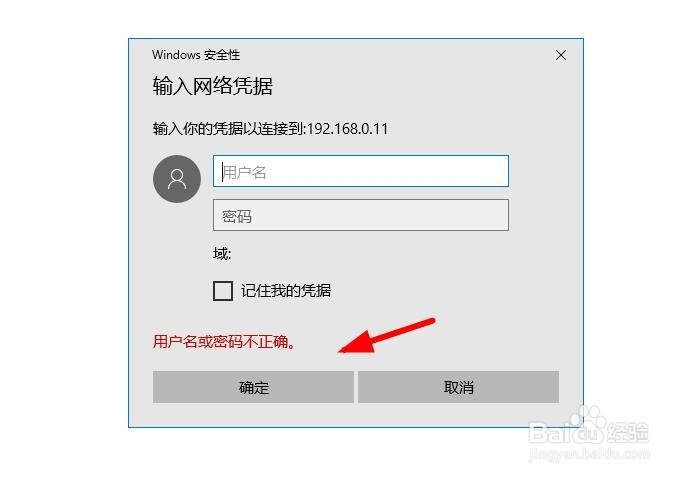Focus the 用户名 input field
Viewport: 690px width, 478px height.
361,171
